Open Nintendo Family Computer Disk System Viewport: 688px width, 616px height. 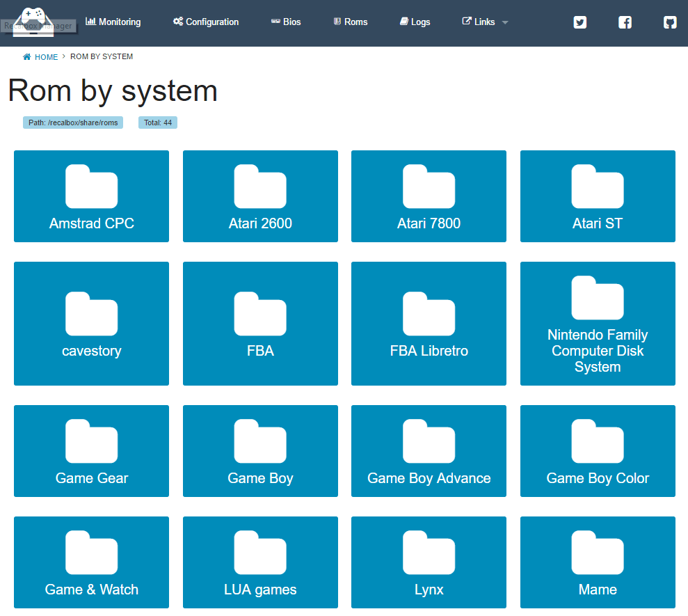point(597,324)
